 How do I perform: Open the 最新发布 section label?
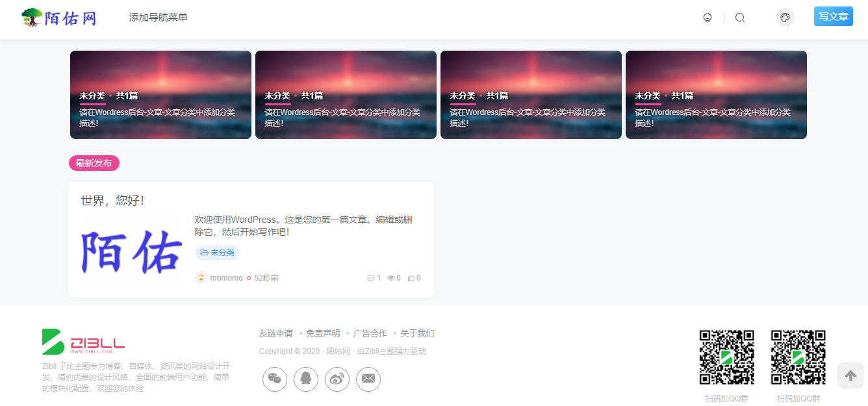pyautogui.click(x=94, y=163)
